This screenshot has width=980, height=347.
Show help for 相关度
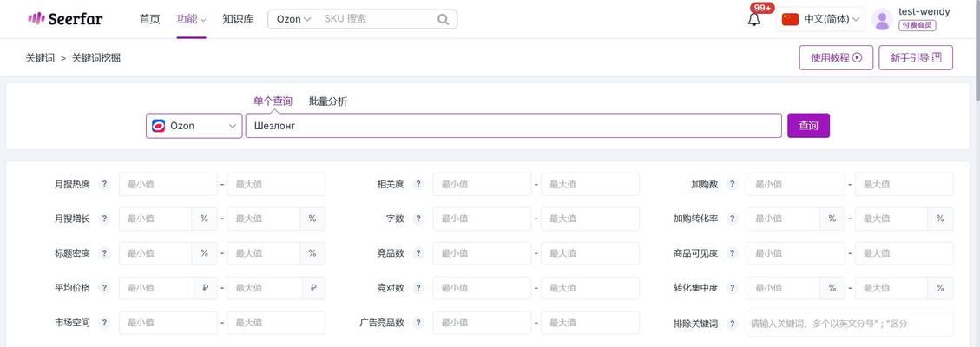click(418, 184)
